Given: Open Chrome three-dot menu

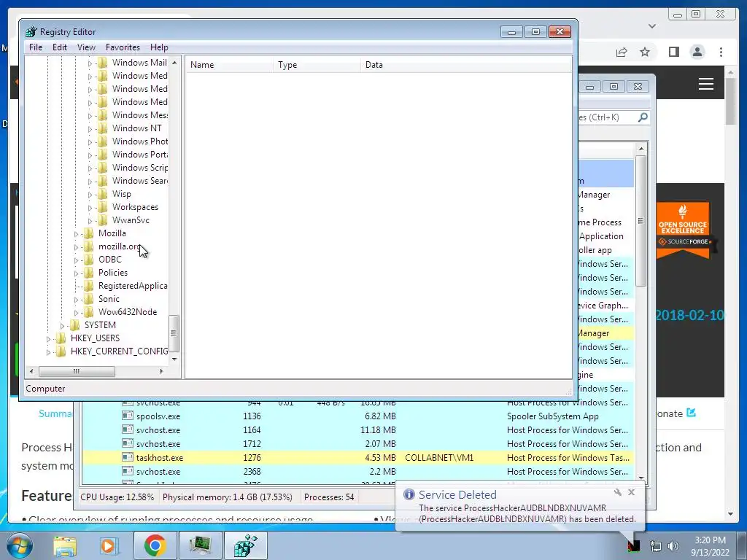Looking at the screenshot, I should tap(721, 52).
